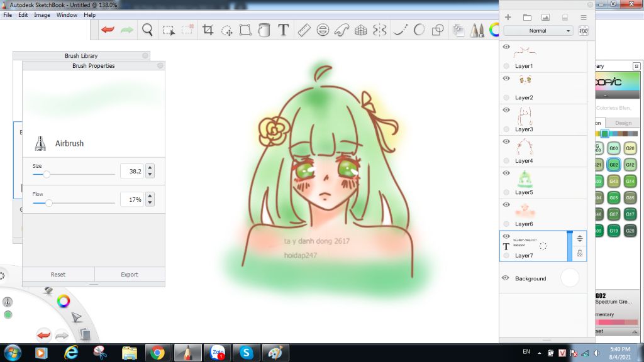The height and width of the screenshot is (362, 644).
Task: Add a layer group folder
Action: pyautogui.click(x=527, y=17)
